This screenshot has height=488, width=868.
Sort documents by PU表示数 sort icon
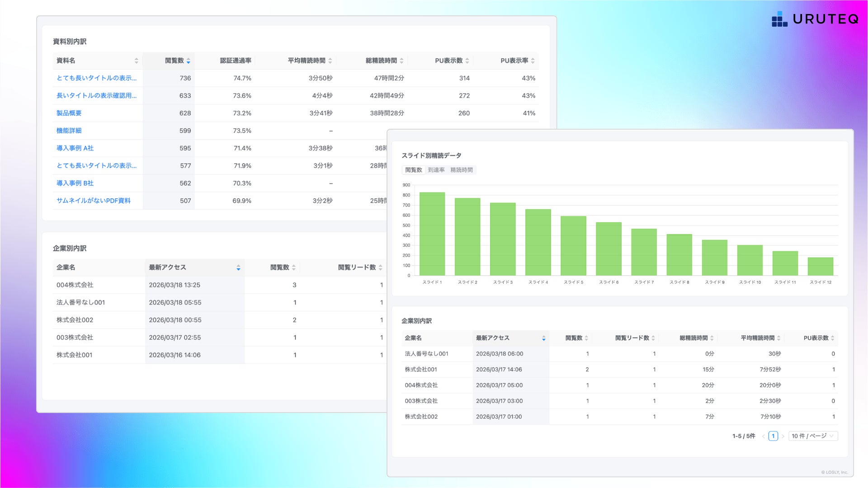pos(467,61)
